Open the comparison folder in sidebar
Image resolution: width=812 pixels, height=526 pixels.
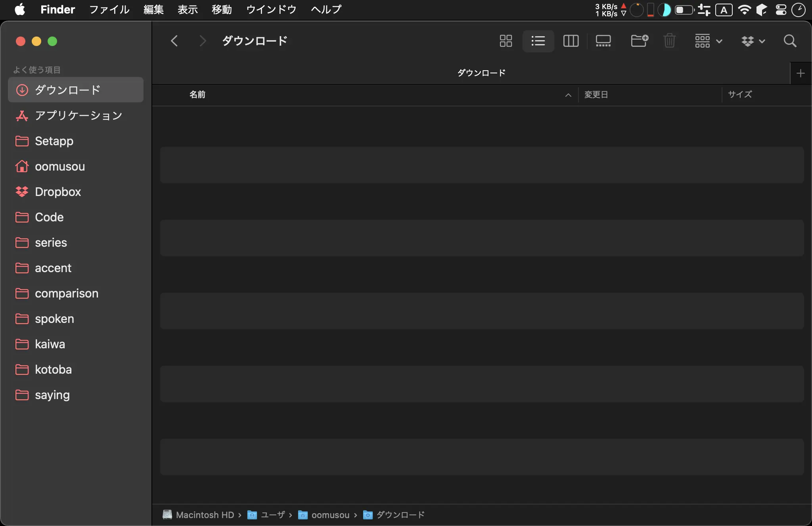pyautogui.click(x=76, y=293)
